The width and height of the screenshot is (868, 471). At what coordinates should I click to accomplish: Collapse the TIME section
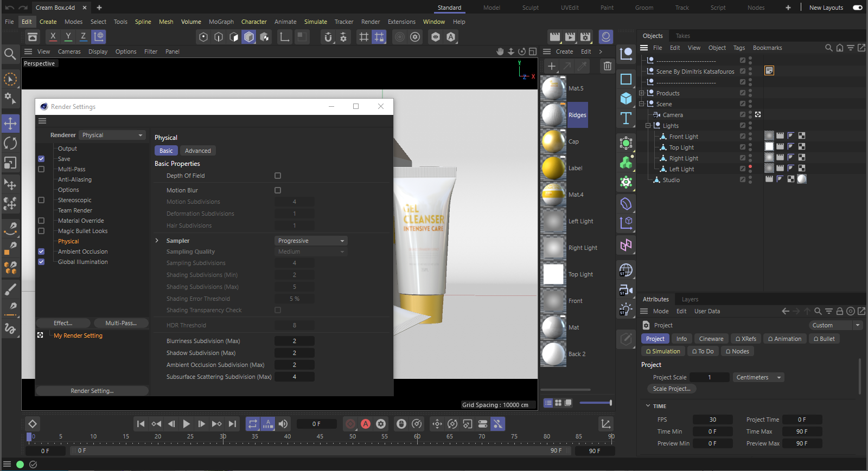point(648,406)
